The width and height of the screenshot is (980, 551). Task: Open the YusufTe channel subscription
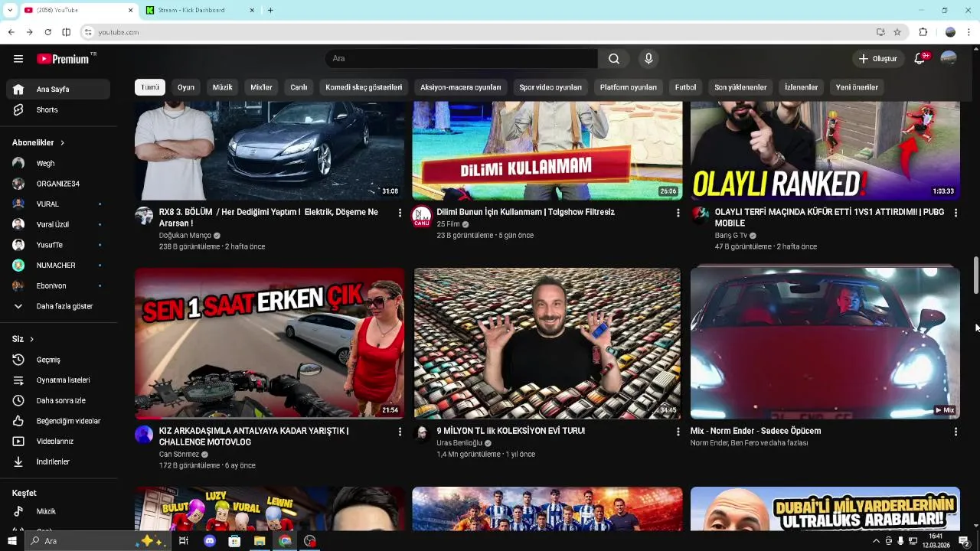click(x=58, y=245)
